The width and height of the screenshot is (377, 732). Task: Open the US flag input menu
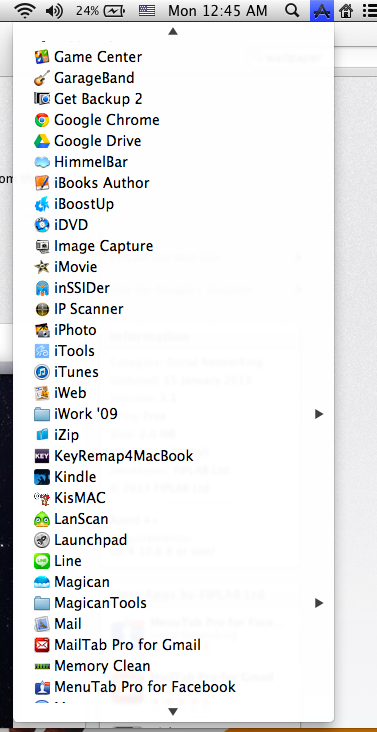[x=147, y=10]
